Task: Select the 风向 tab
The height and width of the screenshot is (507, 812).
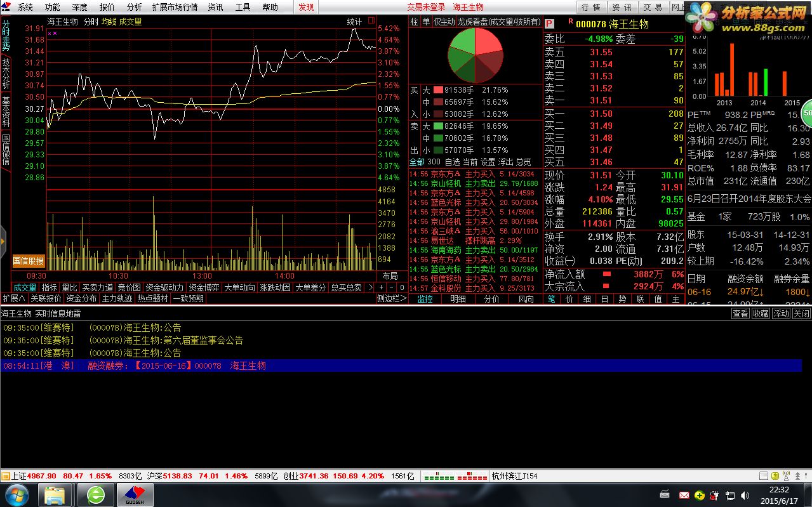Action: (x=526, y=299)
